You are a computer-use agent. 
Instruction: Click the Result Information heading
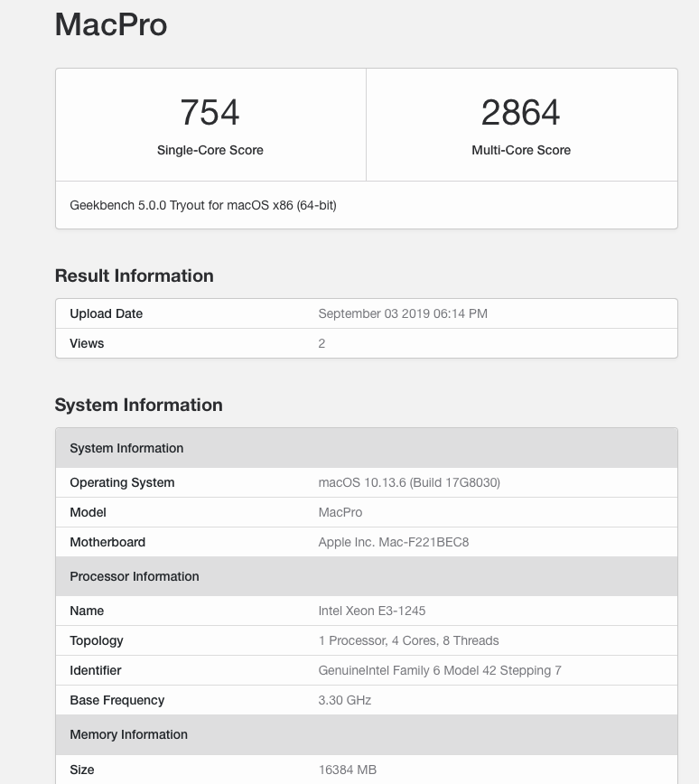point(134,275)
